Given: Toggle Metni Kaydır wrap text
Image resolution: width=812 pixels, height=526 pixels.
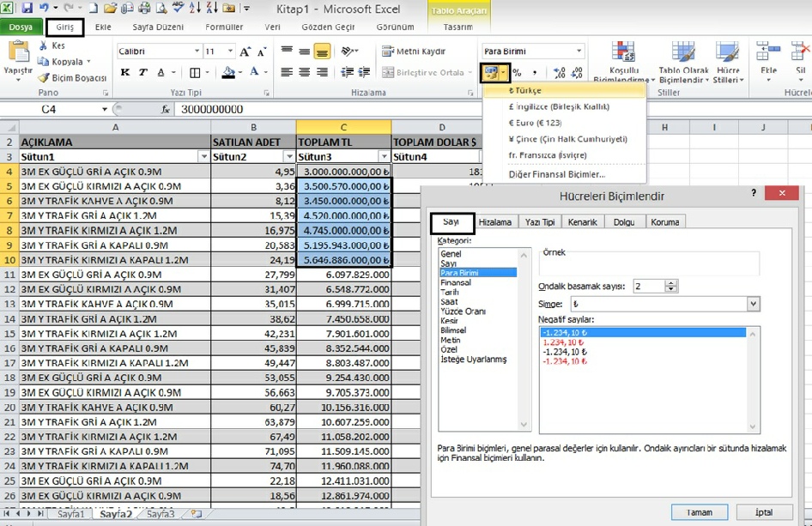Looking at the screenshot, I should [x=414, y=51].
